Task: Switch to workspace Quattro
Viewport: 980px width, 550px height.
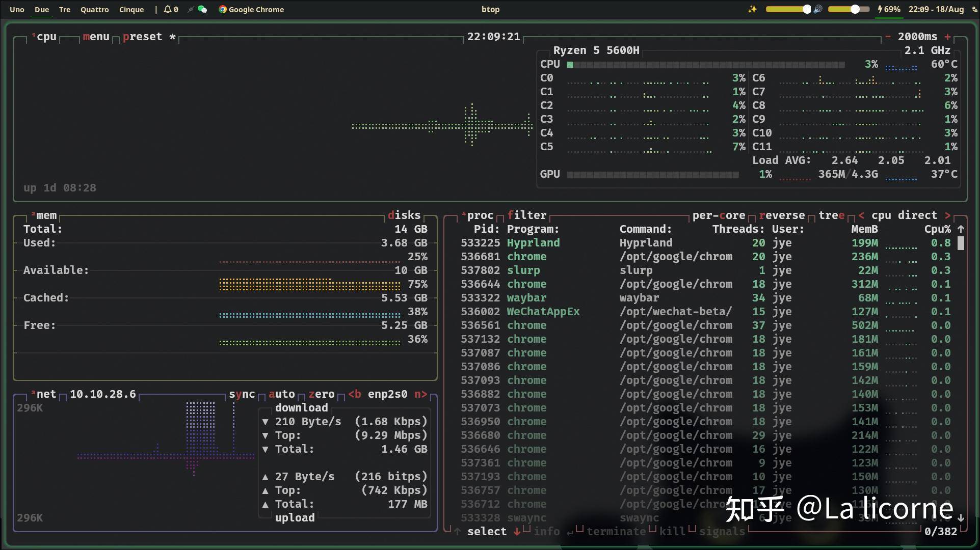Action: pos(95,9)
